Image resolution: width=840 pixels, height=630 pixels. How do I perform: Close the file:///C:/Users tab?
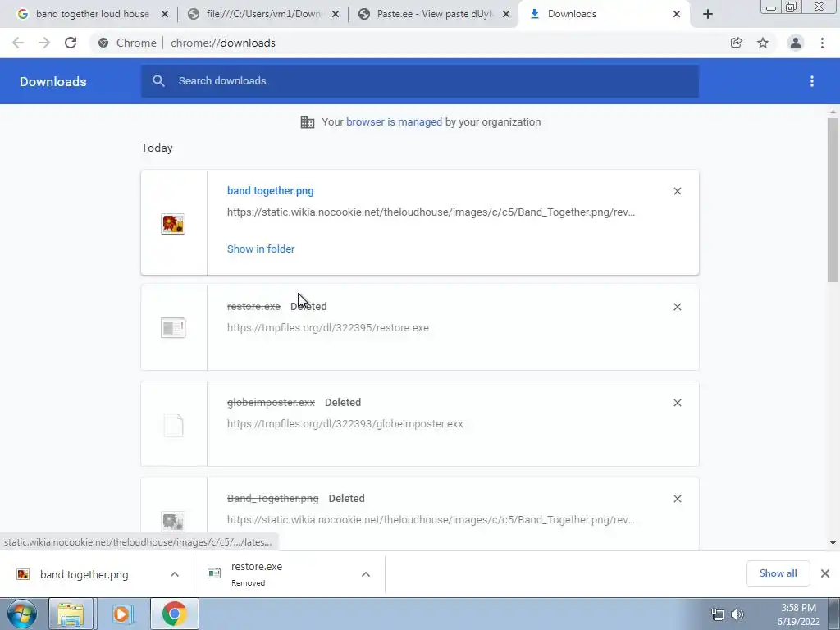click(335, 14)
